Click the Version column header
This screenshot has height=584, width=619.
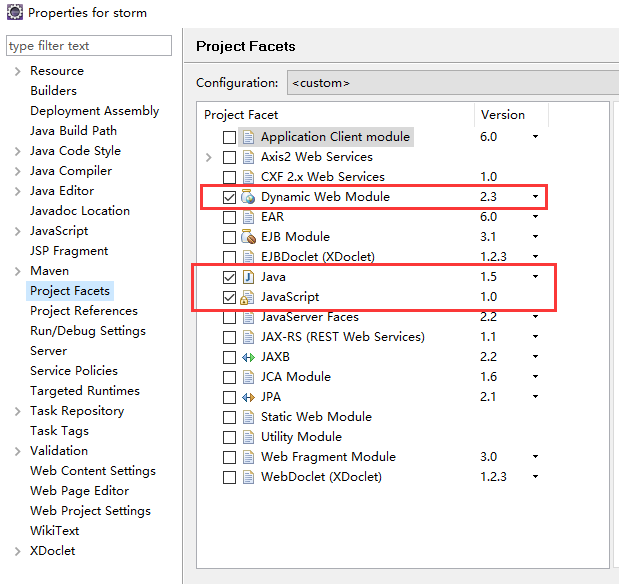pos(503,115)
